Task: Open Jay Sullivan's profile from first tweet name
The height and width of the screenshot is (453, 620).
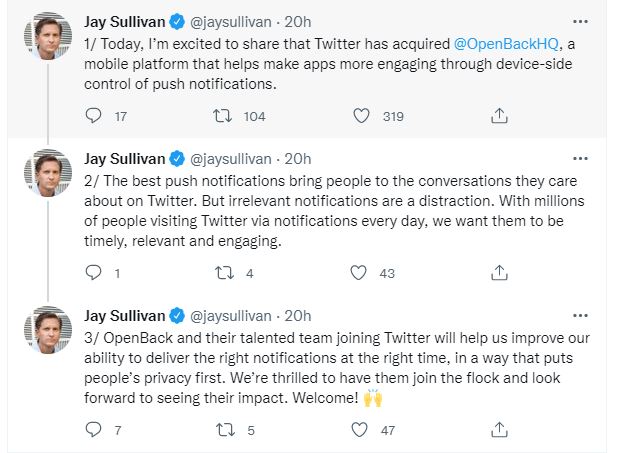Action: [x=123, y=21]
